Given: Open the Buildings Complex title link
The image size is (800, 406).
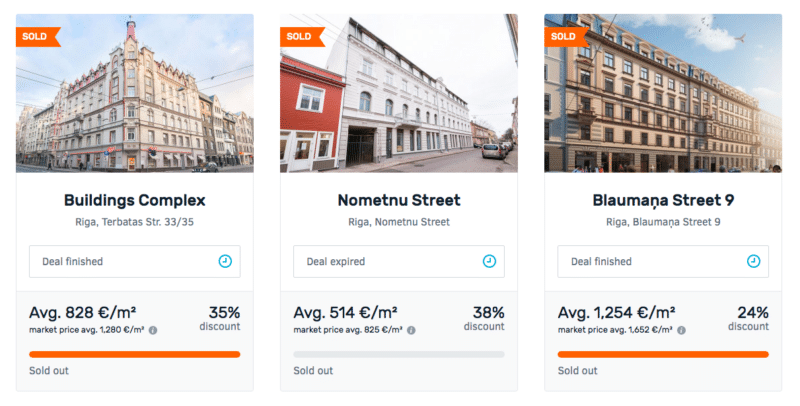Looking at the screenshot, I should click(x=135, y=200).
